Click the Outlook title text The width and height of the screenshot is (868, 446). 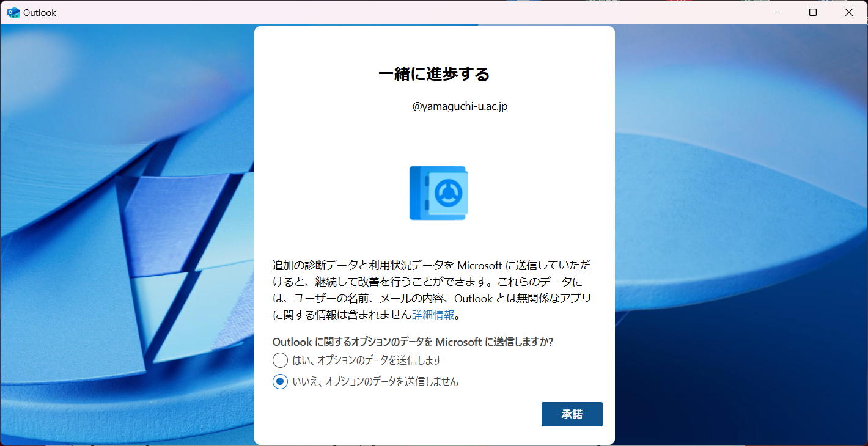(x=40, y=13)
